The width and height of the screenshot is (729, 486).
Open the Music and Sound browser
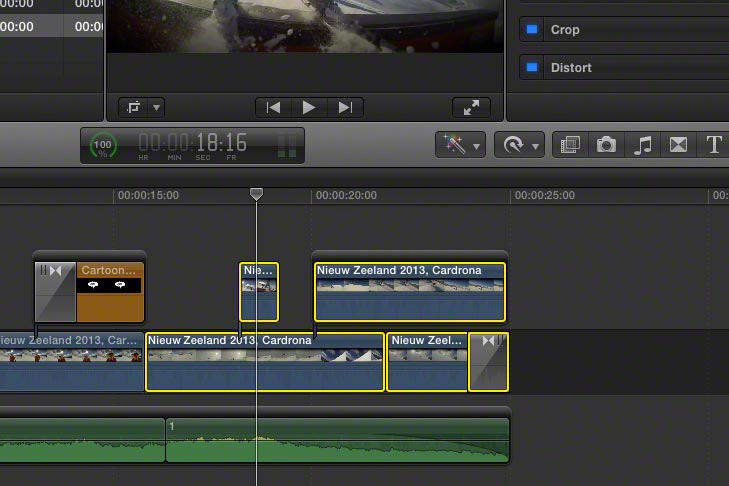coord(643,145)
